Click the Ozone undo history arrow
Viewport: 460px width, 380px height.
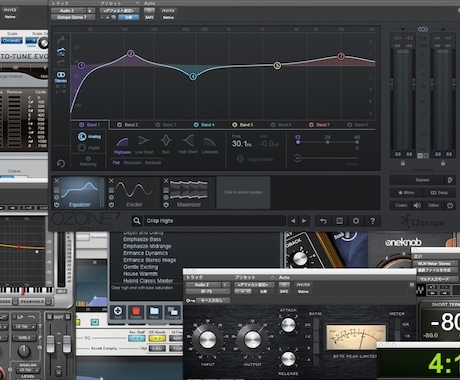click(323, 221)
